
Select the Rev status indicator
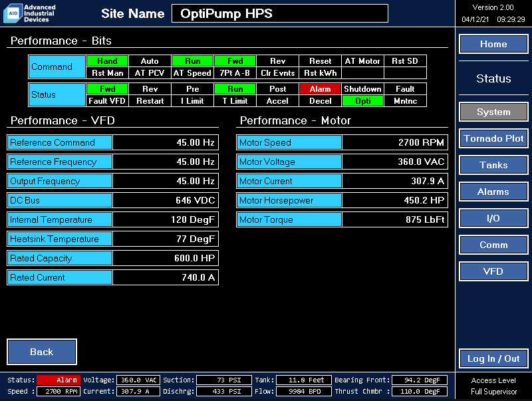150,89
